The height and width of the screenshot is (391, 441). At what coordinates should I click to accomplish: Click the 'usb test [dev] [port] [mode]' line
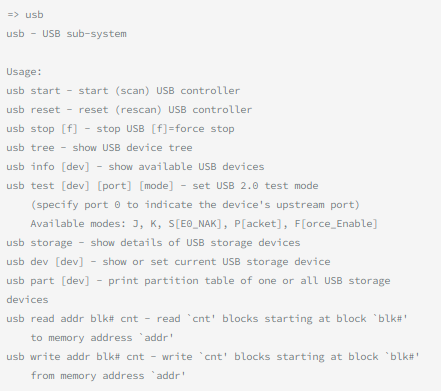pos(162,186)
